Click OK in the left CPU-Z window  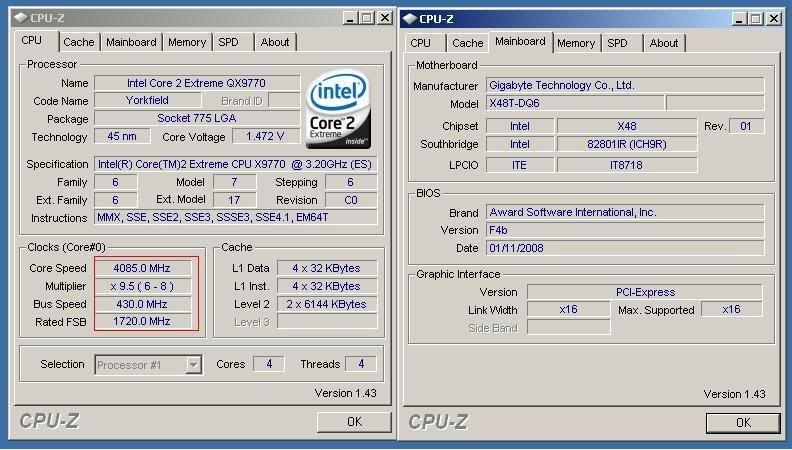[354, 422]
